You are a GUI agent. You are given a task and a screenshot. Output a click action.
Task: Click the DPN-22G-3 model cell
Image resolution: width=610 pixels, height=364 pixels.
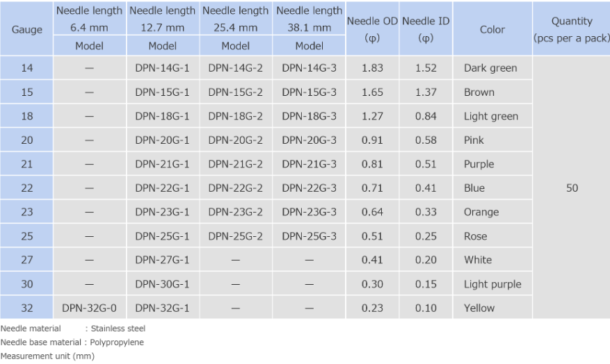309,188
